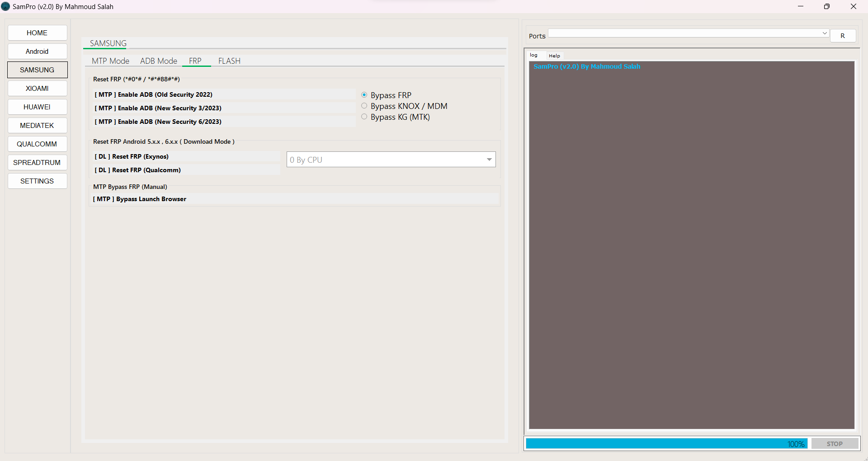Switch to the ADB Mode tab
The image size is (868, 461).
pyautogui.click(x=158, y=61)
